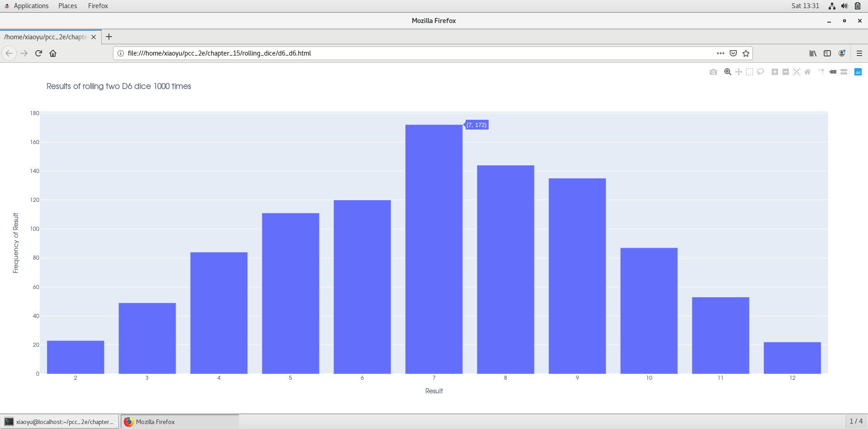Click the bar for result 5
The image size is (868, 429).
point(291,294)
